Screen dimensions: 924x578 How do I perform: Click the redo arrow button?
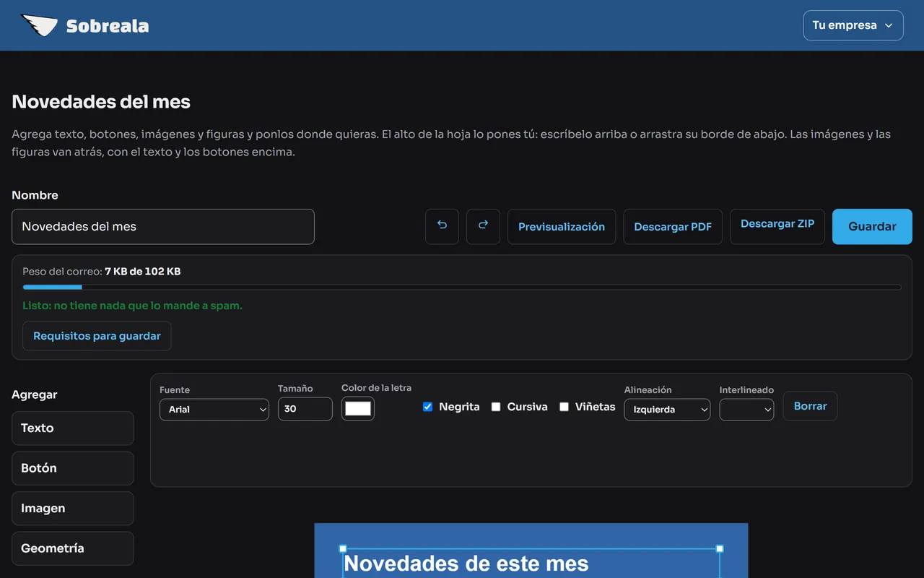tap(483, 226)
